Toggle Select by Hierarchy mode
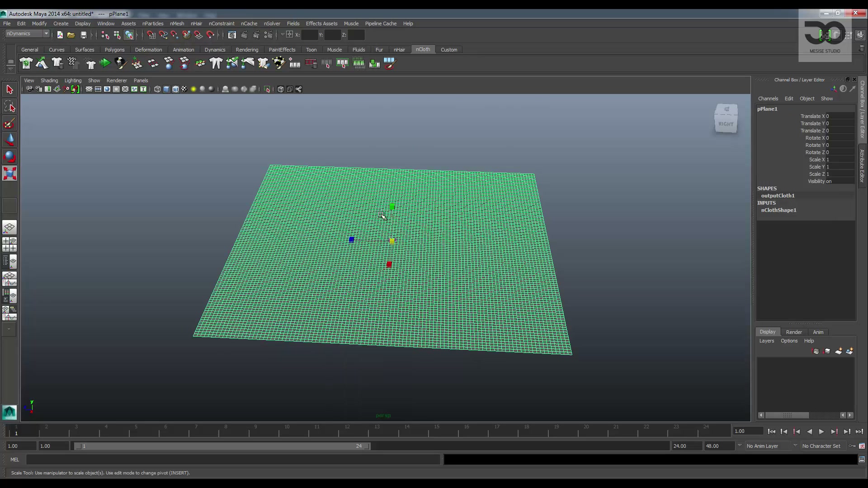This screenshot has width=868, height=488. tap(105, 35)
